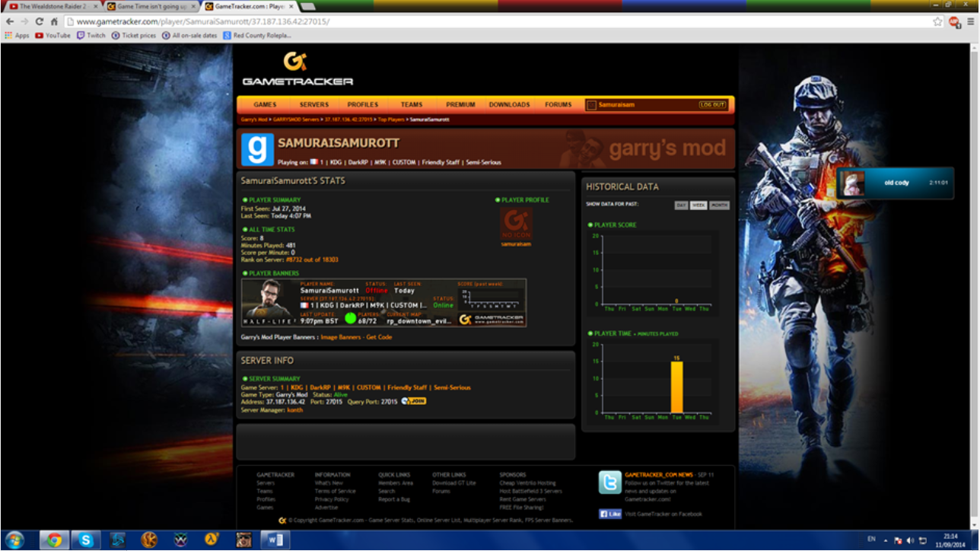Click 'Report a Bug' footer link
This screenshot has height=551, width=980.
[394, 499]
